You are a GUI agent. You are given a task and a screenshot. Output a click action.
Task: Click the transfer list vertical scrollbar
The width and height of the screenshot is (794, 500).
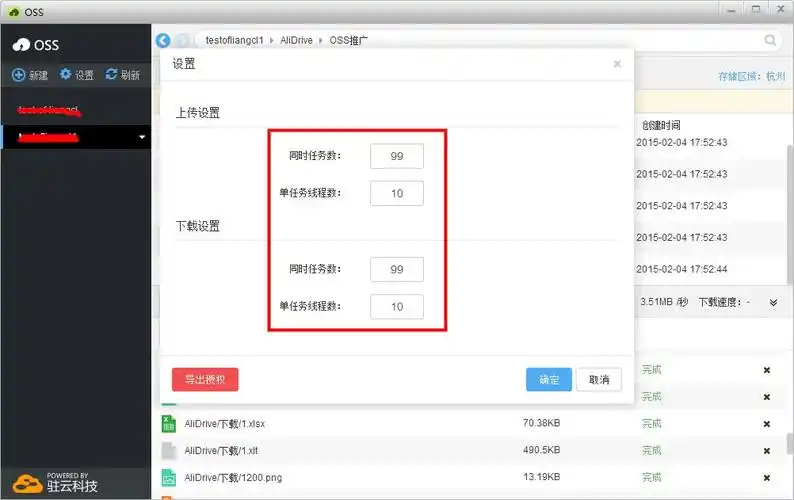pos(790,444)
